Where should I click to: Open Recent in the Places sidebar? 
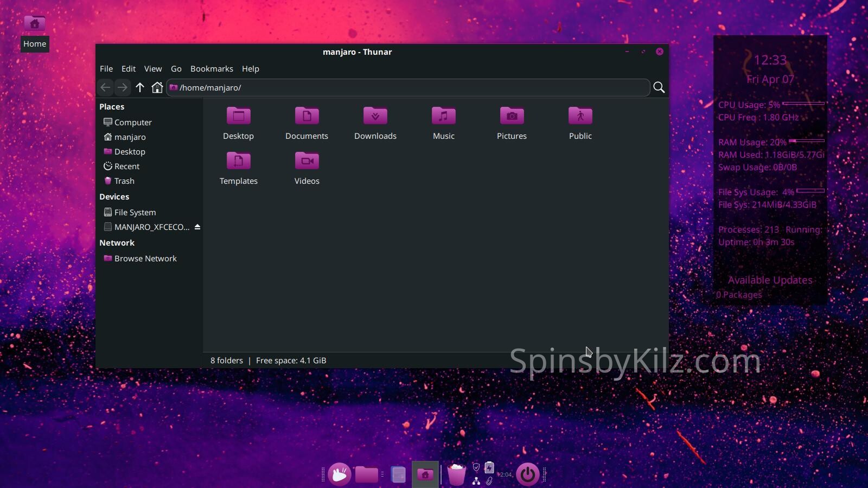127,166
